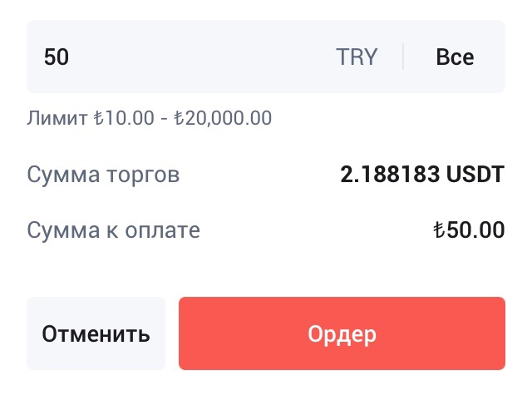Click the Лимит label text
Viewport: 532px width, 395px height.
click(57, 118)
